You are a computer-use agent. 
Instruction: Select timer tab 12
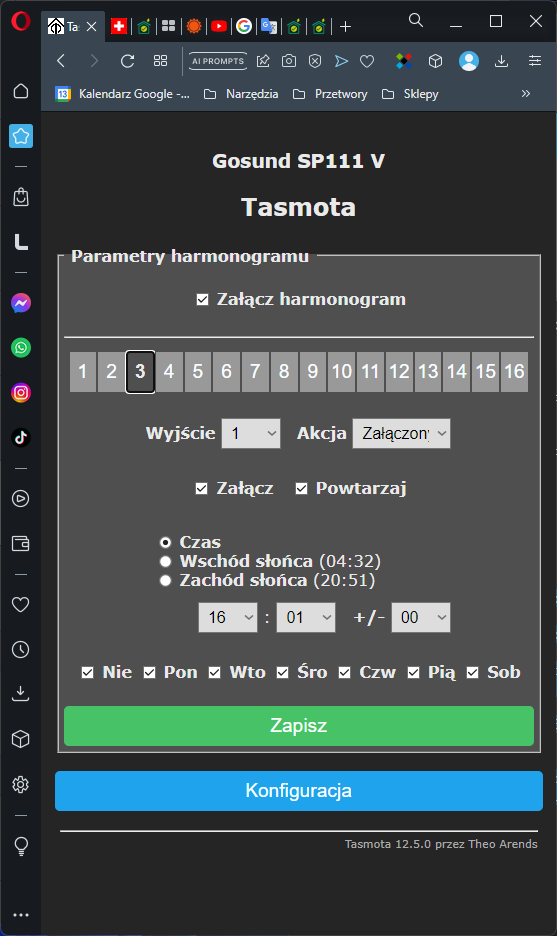pos(399,371)
